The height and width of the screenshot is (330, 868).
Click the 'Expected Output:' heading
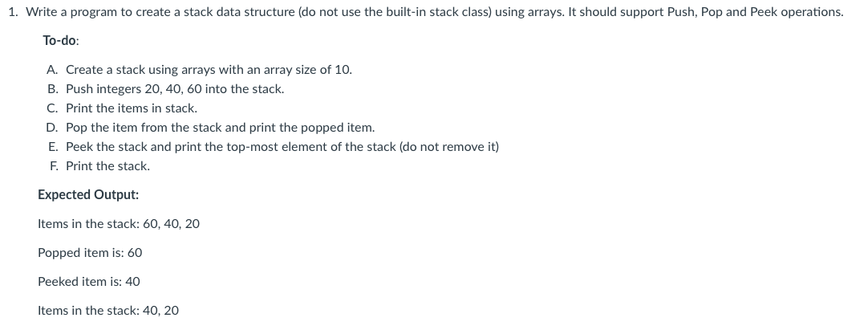[x=88, y=195]
